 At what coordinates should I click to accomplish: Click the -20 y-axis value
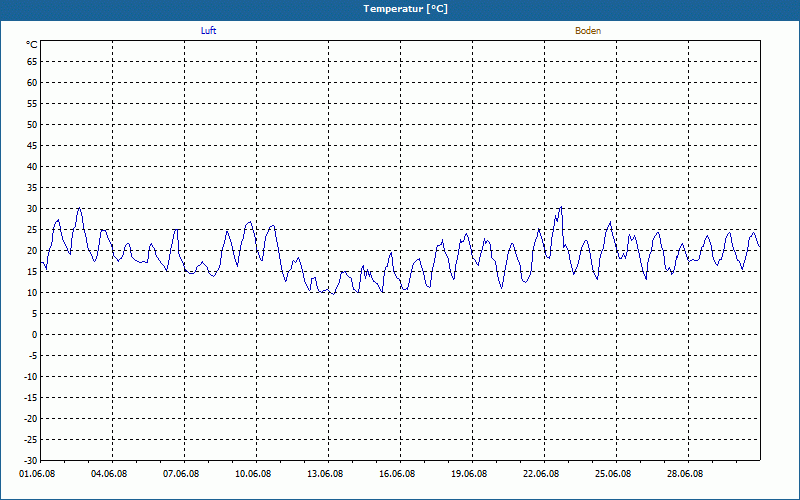click(x=31, y=418)
